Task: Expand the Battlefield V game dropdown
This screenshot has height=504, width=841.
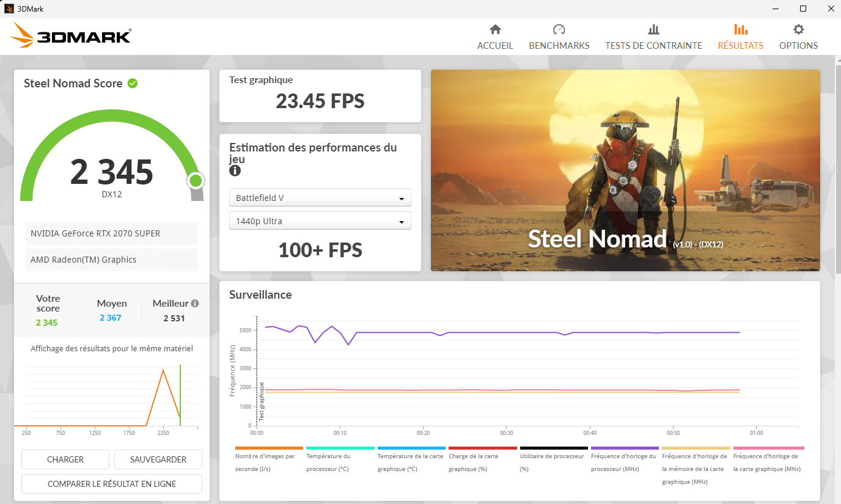Action: click(x=320, y=198)
